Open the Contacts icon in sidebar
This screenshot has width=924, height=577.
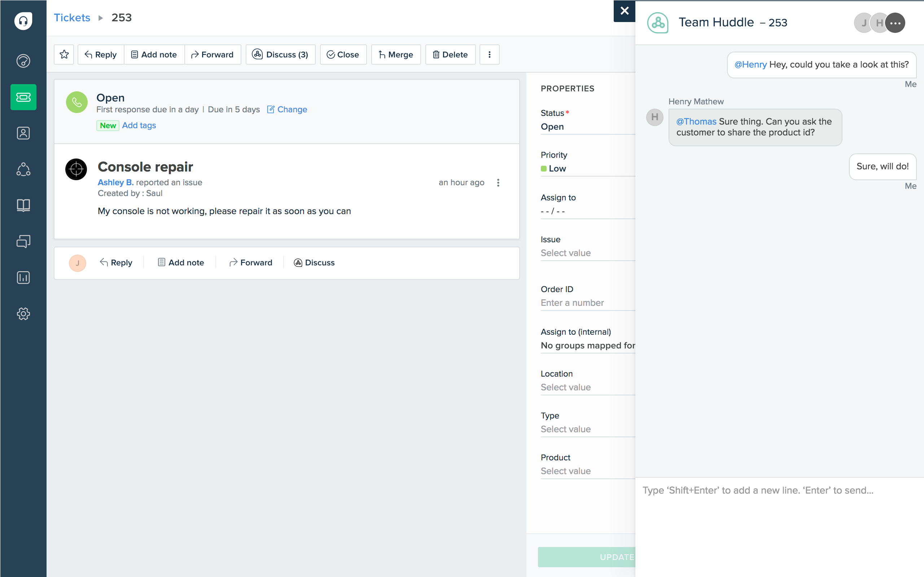point(23,133)
